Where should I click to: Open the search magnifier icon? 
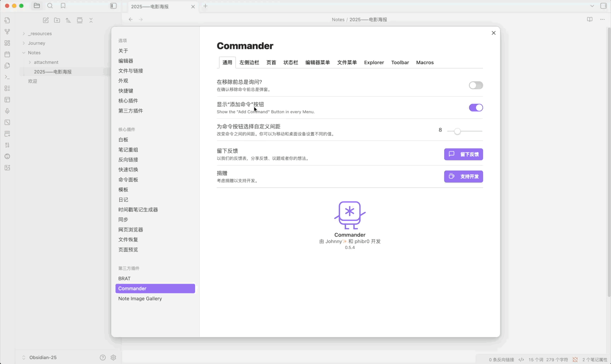pyautogui.click(x=50, y=6)
